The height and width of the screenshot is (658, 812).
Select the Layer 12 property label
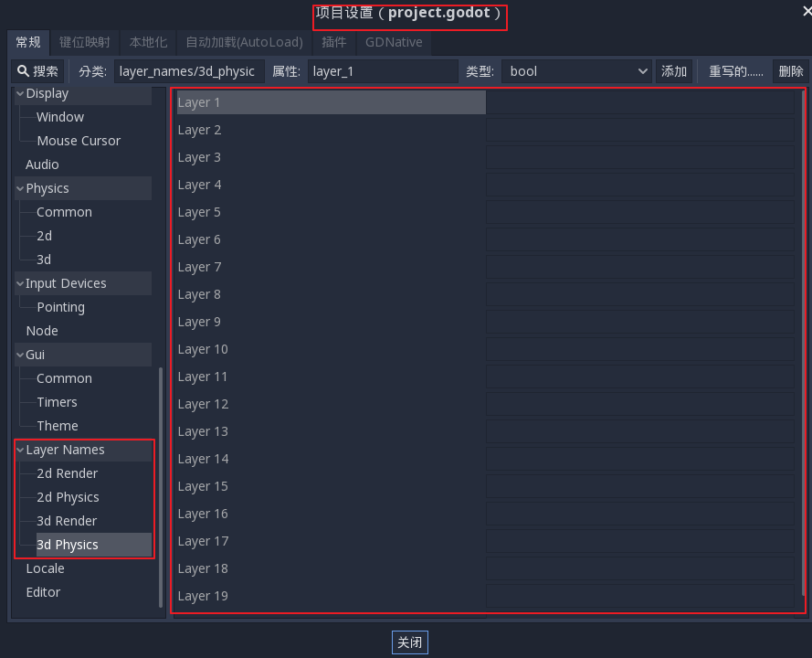pyautogui.click(x=203, y=405)
